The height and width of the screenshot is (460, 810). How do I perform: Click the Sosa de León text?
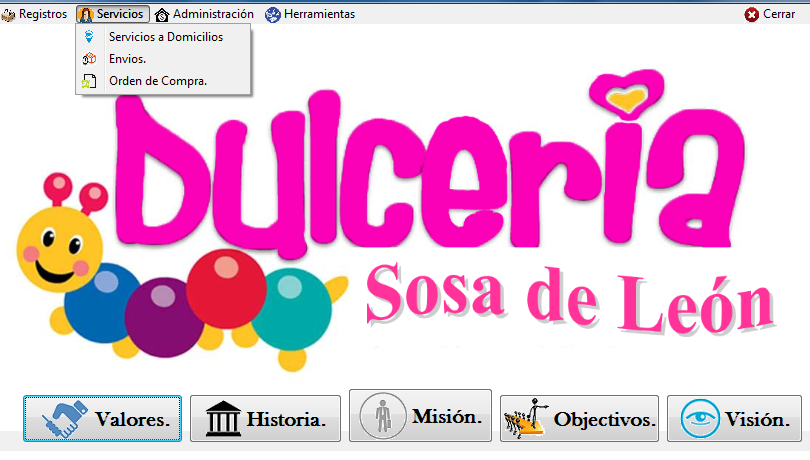coord(570,302)
